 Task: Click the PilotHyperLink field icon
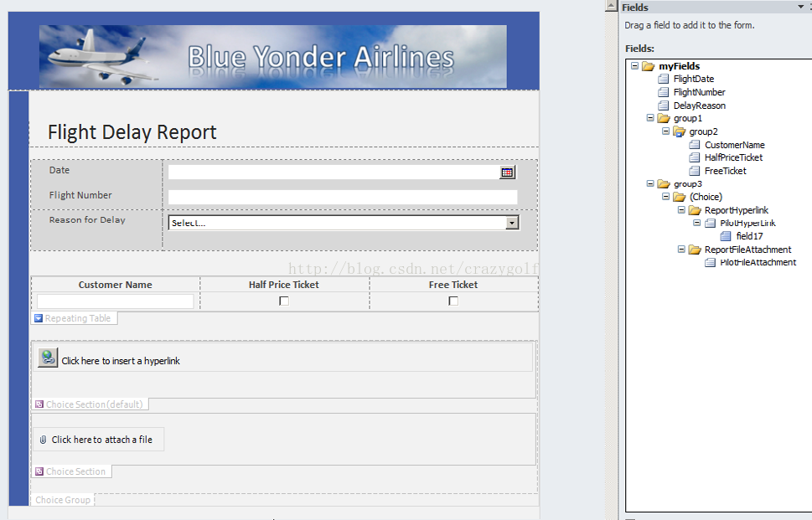(710, 223)
